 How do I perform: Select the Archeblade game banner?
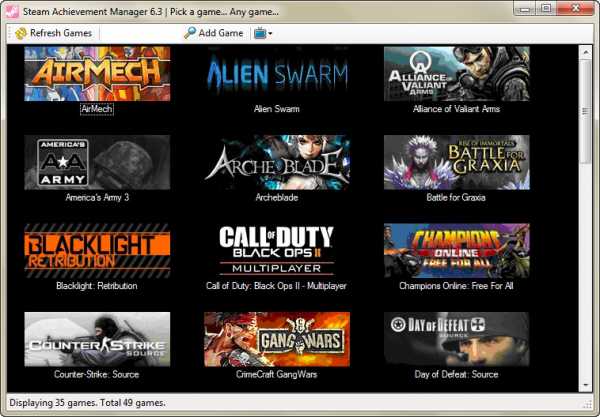[x=277, y=162]
